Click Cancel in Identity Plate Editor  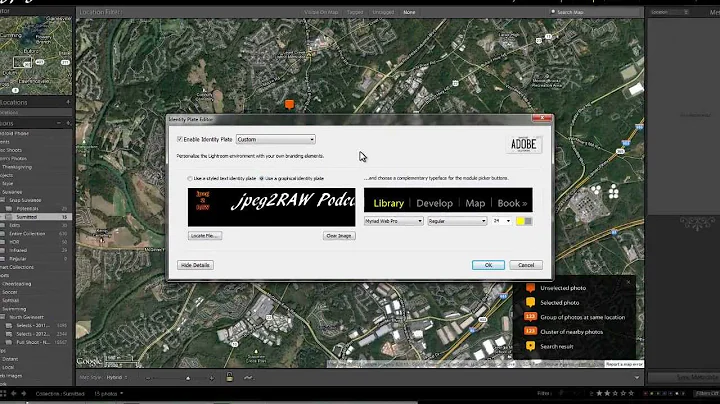click(526, 265)
